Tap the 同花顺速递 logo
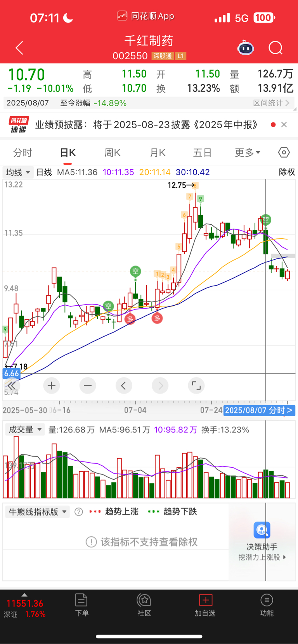The image size is (298, 644). point(19,125)
